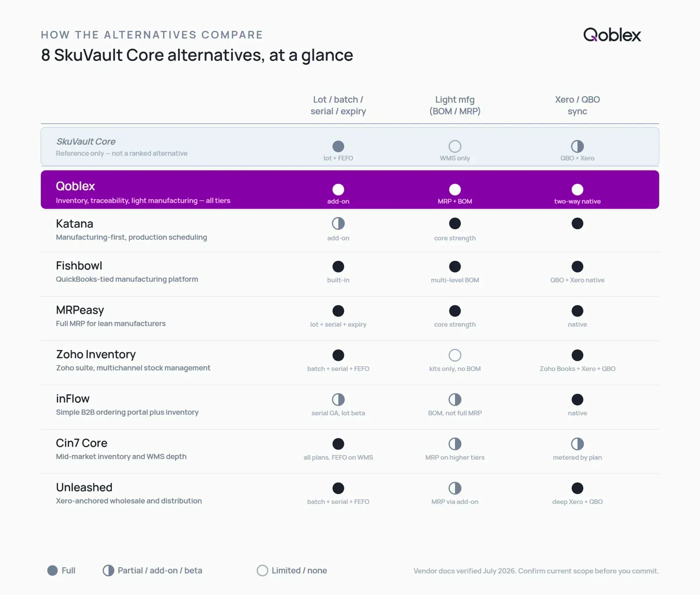This screenshot has width=700, height=595.
Task: Click Zoho Inventory kits only empty circle
Action: click(x=455, y=355)
